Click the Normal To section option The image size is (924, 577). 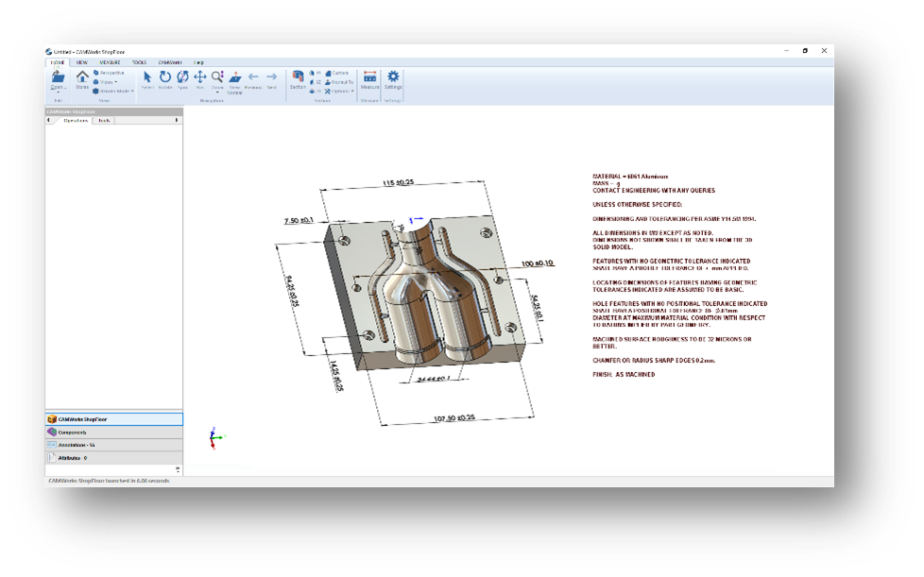339,82
